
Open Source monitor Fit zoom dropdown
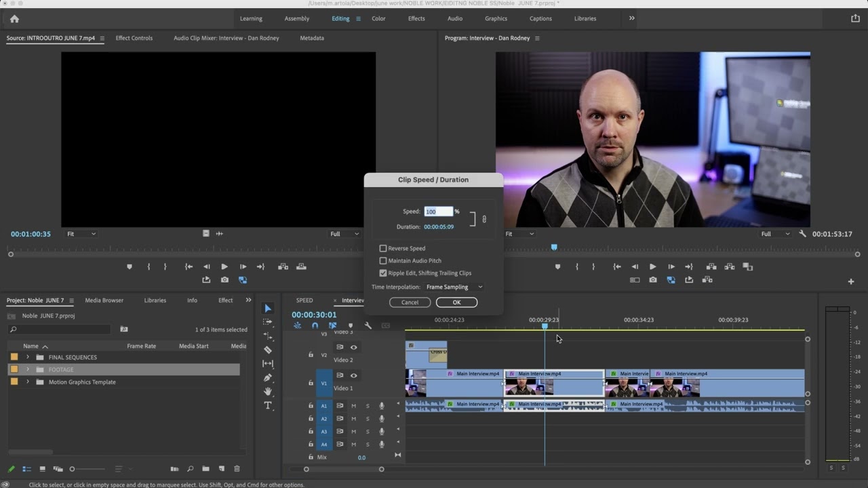pyautogui.click(x=81, y=234)
